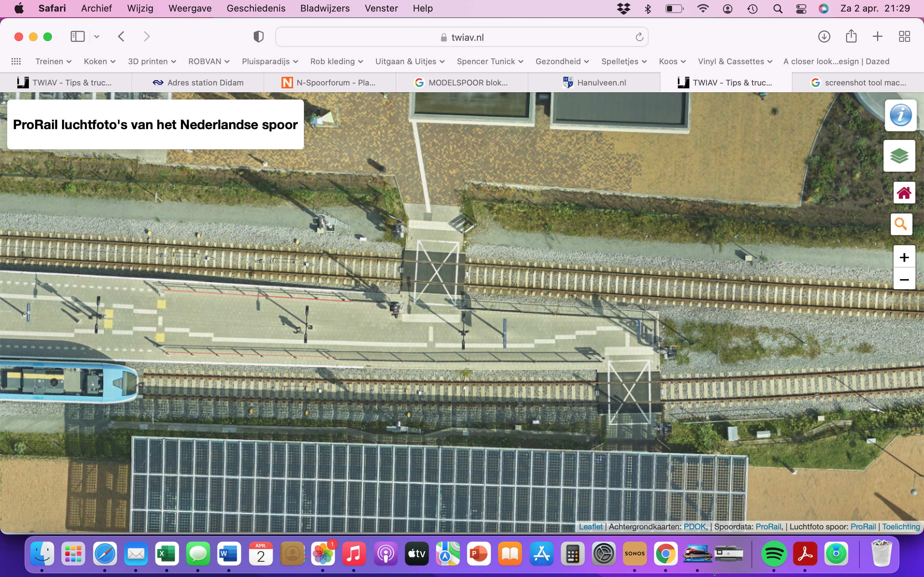Open the map layers control

[x=899, y=156]
